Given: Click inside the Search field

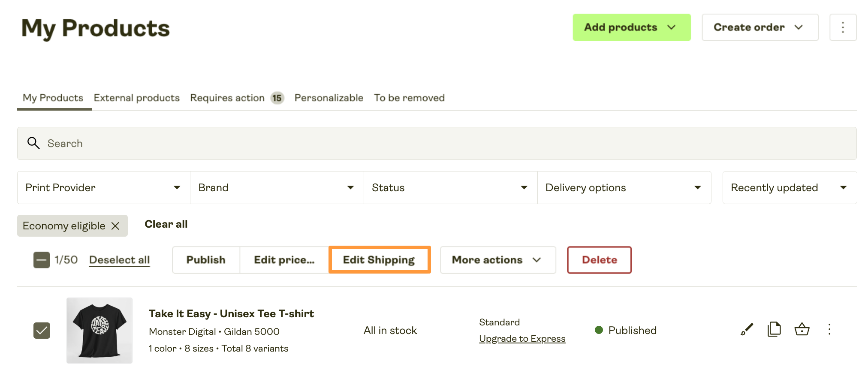Looking at the screenshot, I should pos(172,143).
